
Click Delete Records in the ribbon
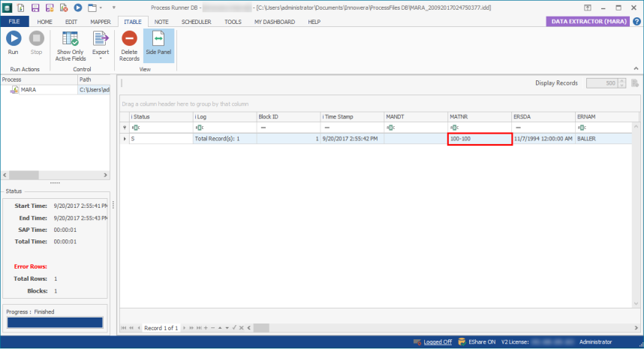[129, 47]
